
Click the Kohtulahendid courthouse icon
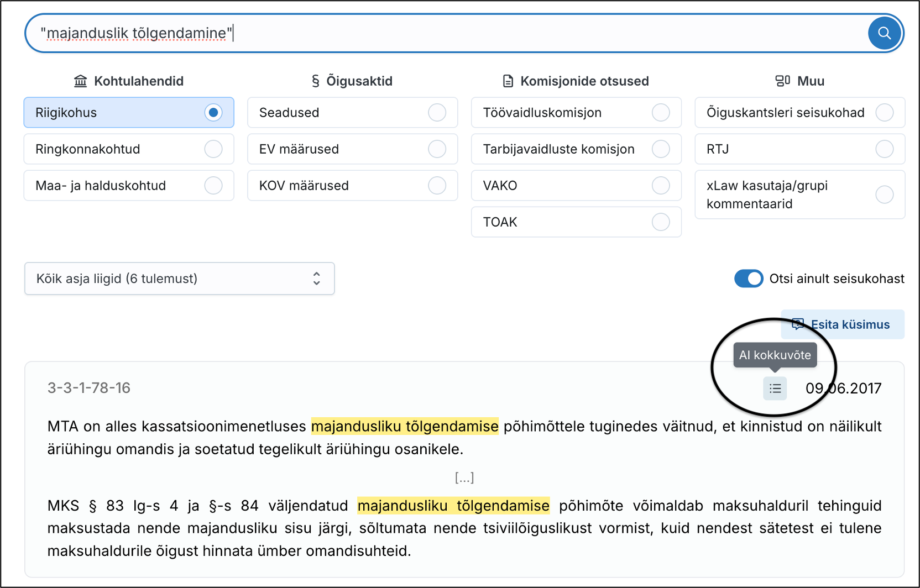(x=81, y=81)
